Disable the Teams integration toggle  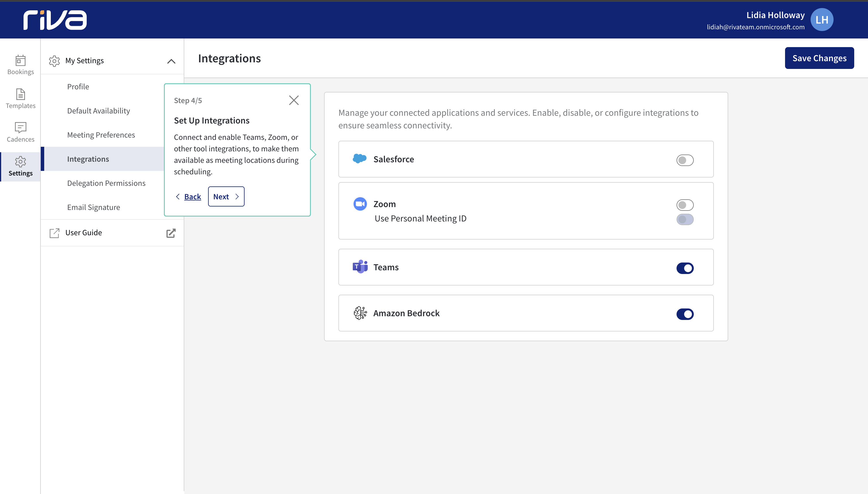pos(685,268)
